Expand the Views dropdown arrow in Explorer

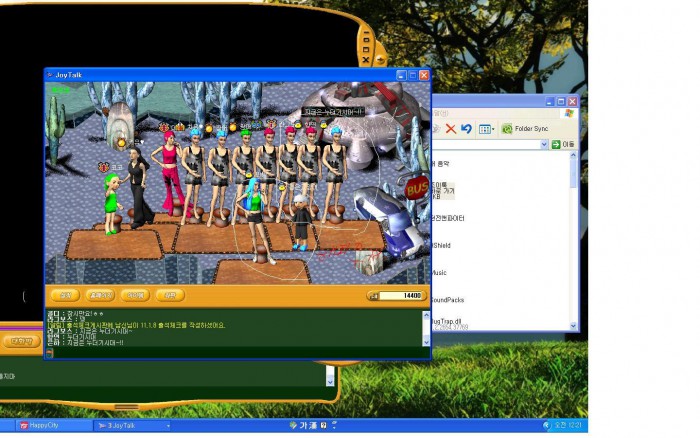coord(494,129)
